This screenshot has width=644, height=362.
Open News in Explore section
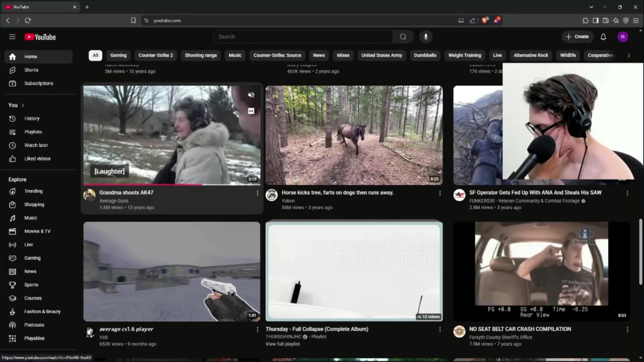[38, 271]
